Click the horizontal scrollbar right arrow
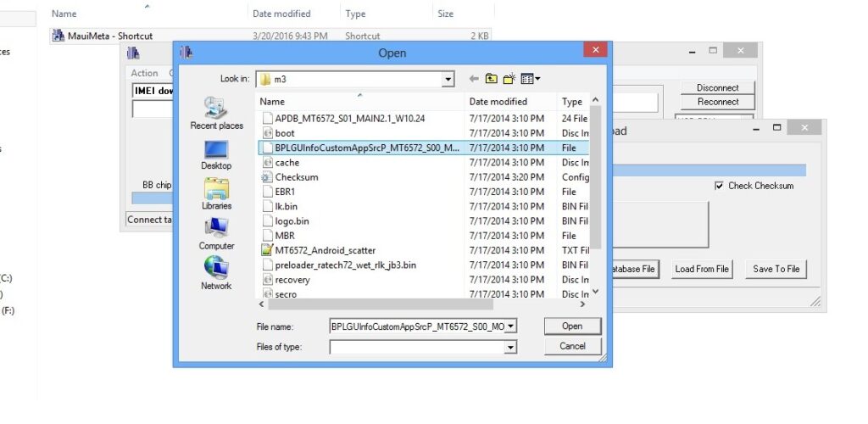Image resolution: width=868 pixels, height=424 pixels. 582,304
